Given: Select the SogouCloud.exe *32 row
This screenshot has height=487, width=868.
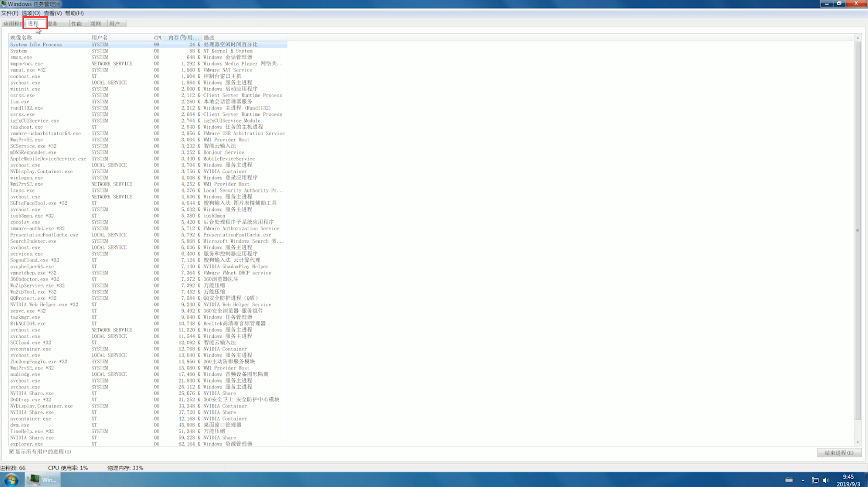Looking at the screenshot, I should [148, 260].
